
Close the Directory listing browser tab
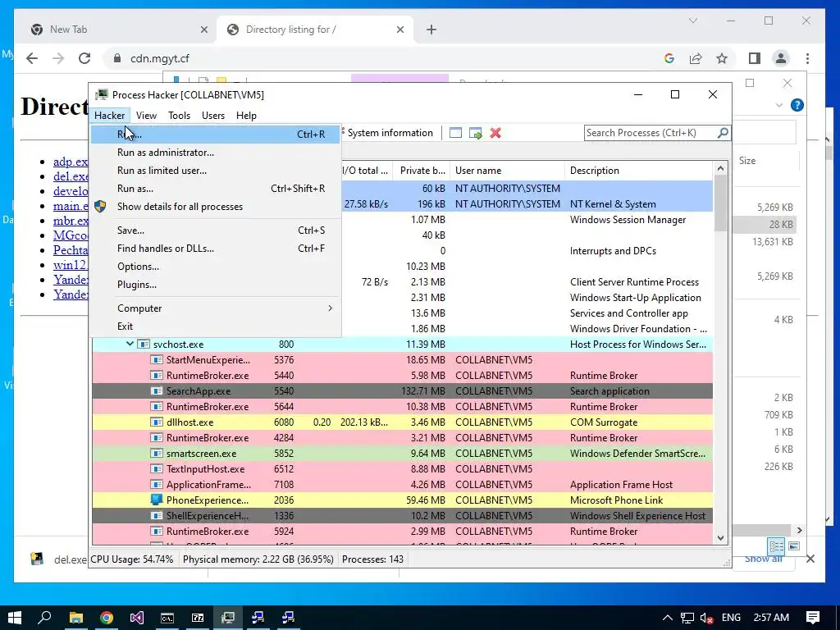pos(400,30)
